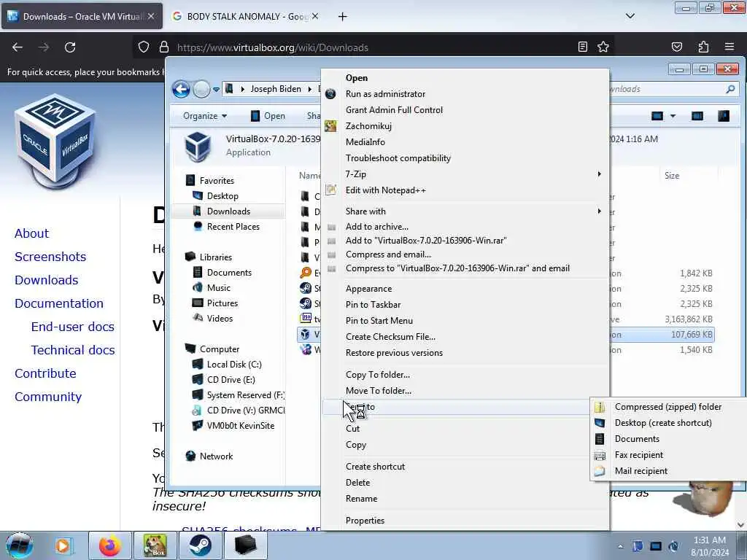Open Firefox from taskbar
747x560 pixels.
pos(109,545)
